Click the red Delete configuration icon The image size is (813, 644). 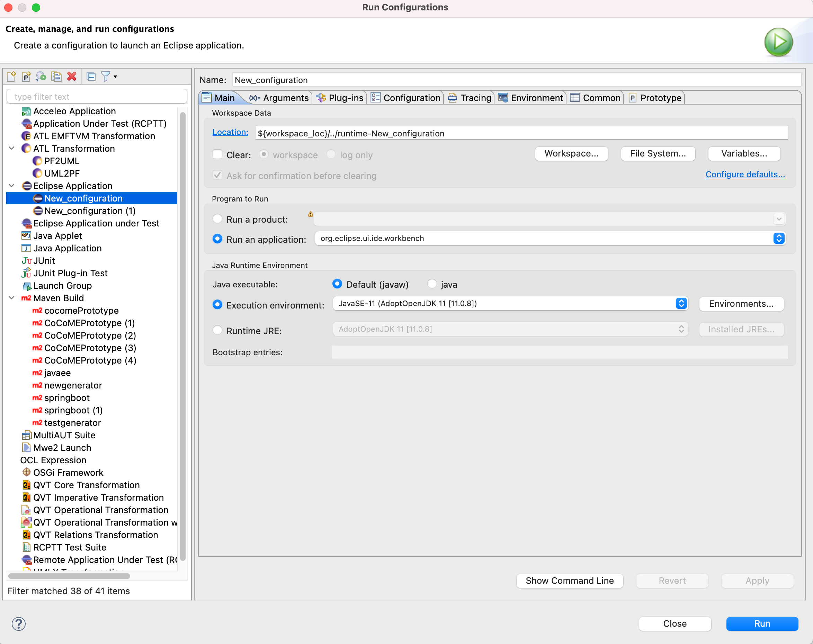click(72, 77)
